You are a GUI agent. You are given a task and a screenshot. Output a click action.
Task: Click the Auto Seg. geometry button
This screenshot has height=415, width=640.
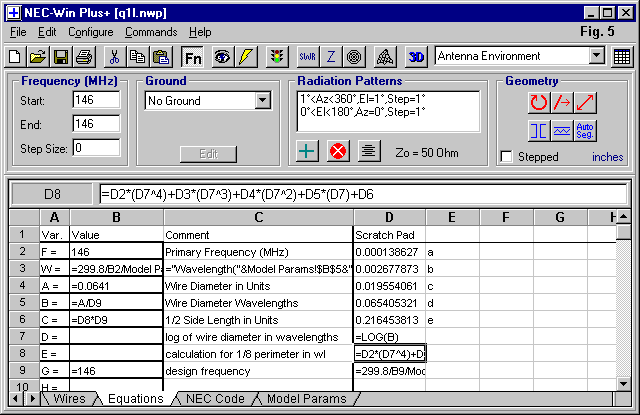click(x=586, y=130)
